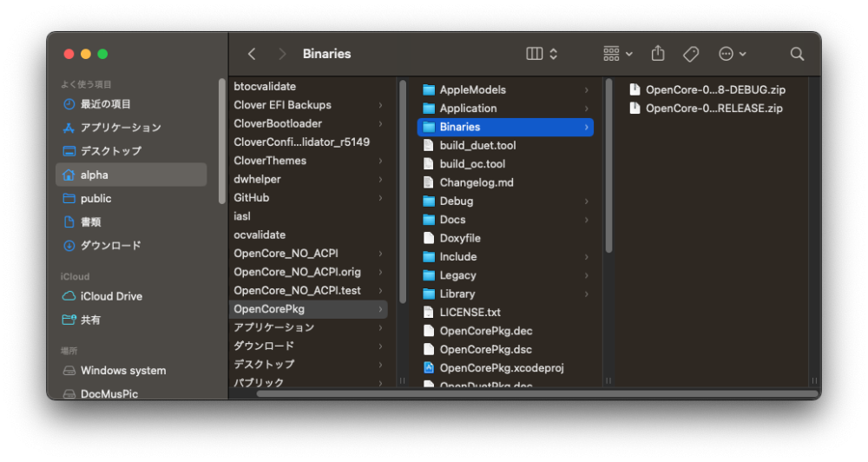This screenshot has height=462, width=868.
Task: Click the Library folder icon
Action: click(429, 294)
